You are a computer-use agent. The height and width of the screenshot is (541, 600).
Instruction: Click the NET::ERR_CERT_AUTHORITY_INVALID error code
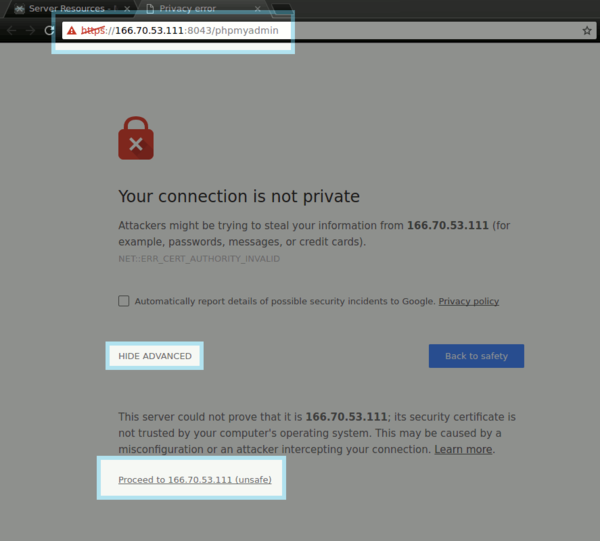(199, 259)
